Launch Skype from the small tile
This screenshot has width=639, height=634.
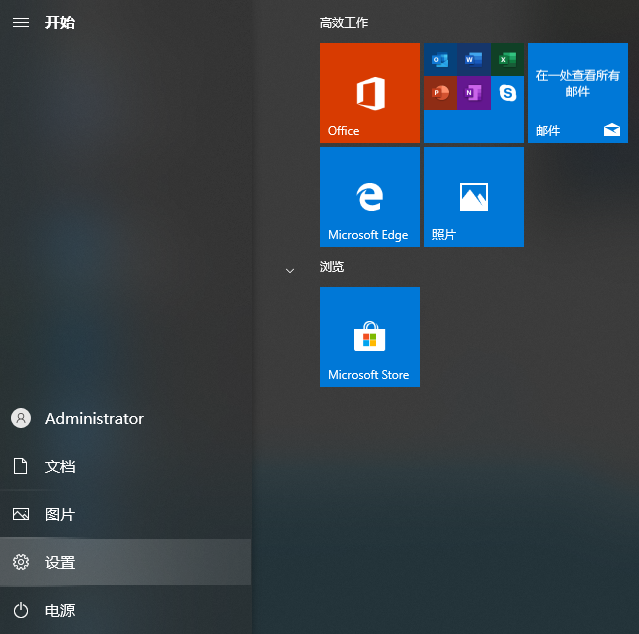[x=507, y=93]
